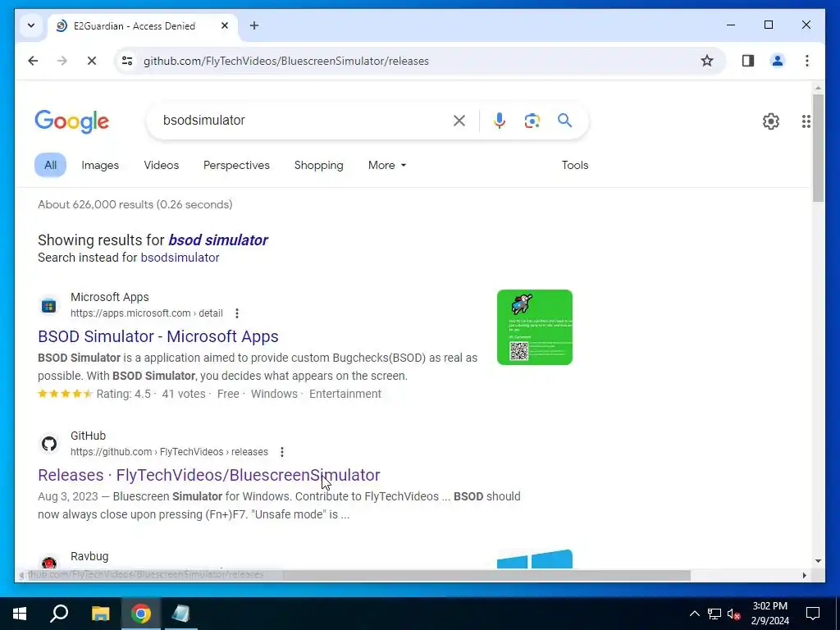The width and height of the screenshot is (840, 630).
Task: Click Microsoft Apps site favicon
Action: click(48, 306)
